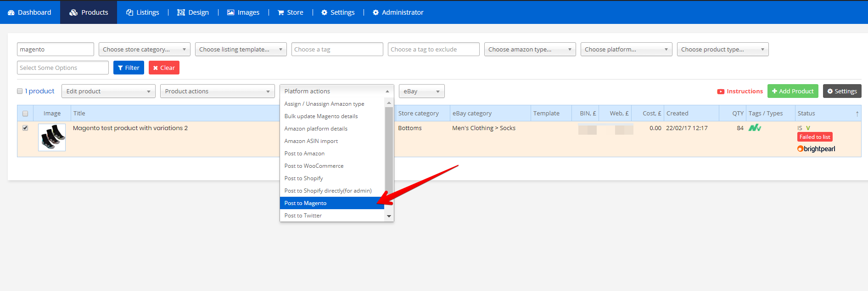Click the red Clear button
The height and width of the screenshot is (291, 868).
[x=164, y=68]
